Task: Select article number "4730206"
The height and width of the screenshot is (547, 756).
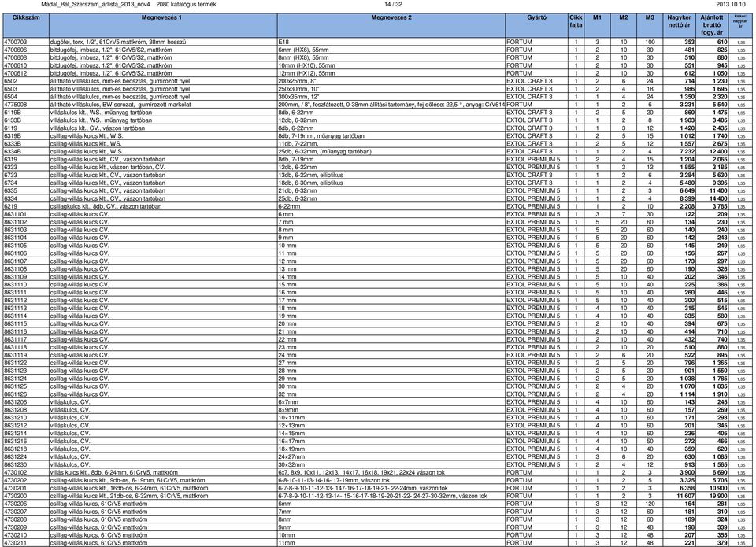Action: (x=16, y=504)
